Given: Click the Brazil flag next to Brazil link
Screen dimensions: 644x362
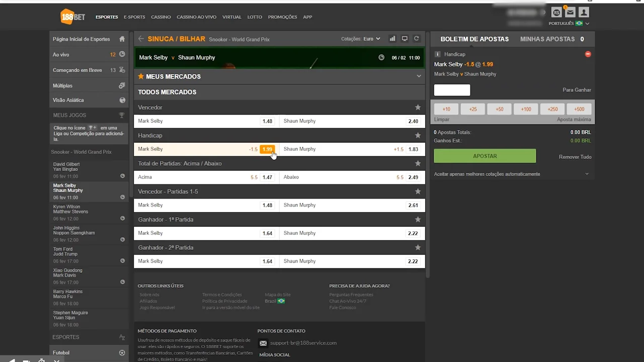Looking at the screenshot, I should [281, 301].
